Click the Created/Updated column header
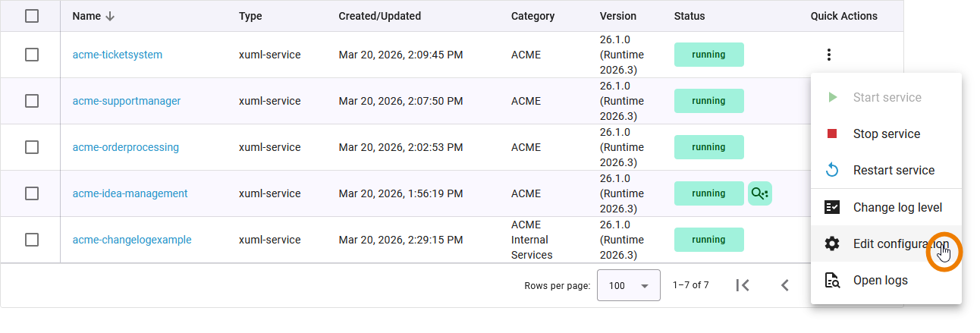Image resolution: width=980 pixels, height=333 pixels. (x=379, y=16)
